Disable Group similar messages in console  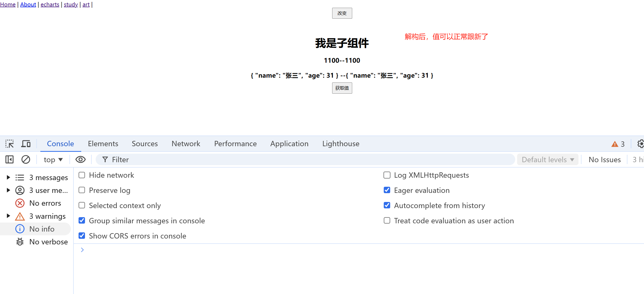coord(82,220)
